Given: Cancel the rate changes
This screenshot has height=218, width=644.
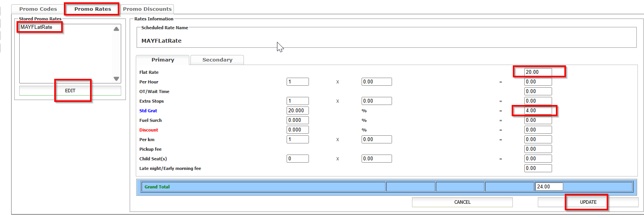Looking at the screenshot, I should (x=462, y=202).
